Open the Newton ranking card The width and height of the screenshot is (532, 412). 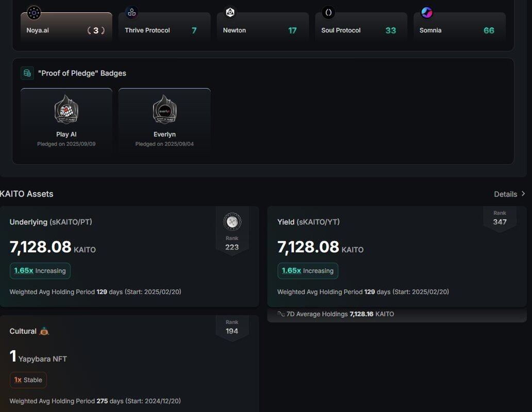[x=263, y=27]
